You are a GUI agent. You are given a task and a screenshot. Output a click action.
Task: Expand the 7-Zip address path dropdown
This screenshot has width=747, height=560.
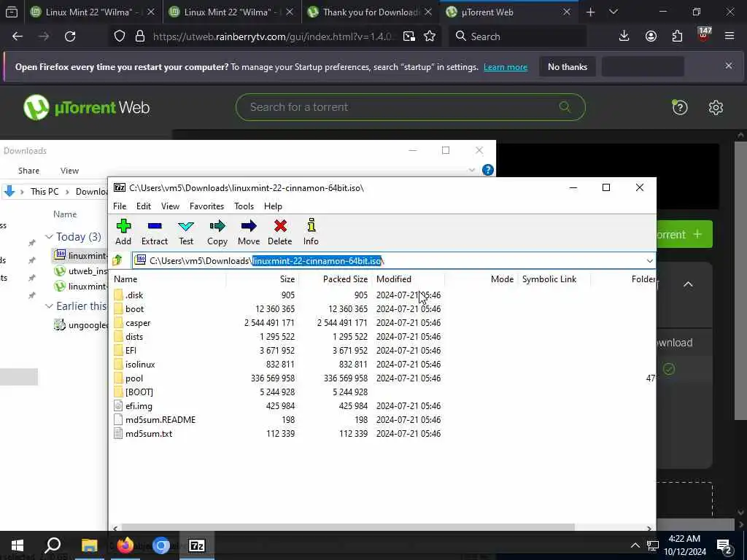649,261
